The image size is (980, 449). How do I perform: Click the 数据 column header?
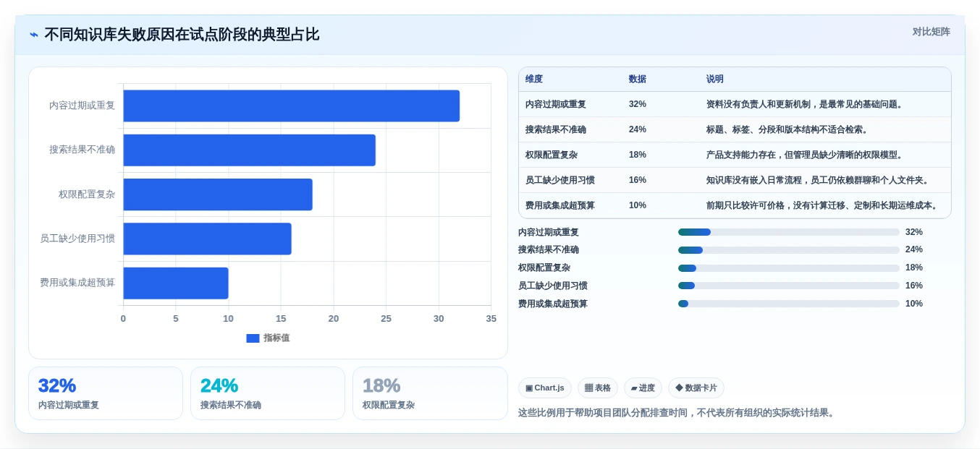tap(638, 79)
